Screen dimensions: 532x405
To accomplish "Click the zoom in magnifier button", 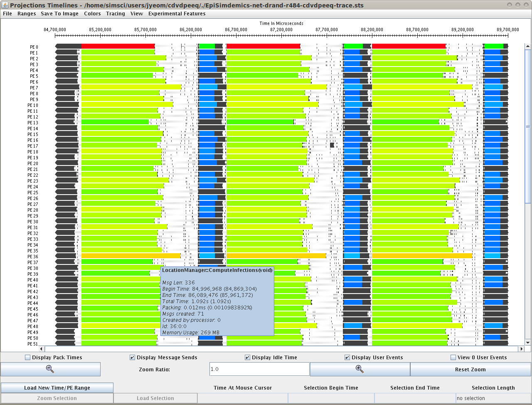I will click(x=360, y=369).
